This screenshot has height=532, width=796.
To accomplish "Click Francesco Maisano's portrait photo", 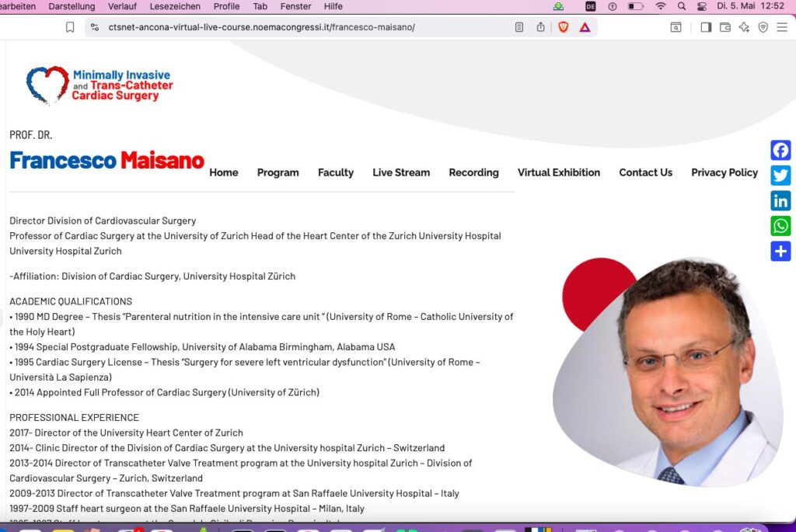I will click(x=669, y=372).
